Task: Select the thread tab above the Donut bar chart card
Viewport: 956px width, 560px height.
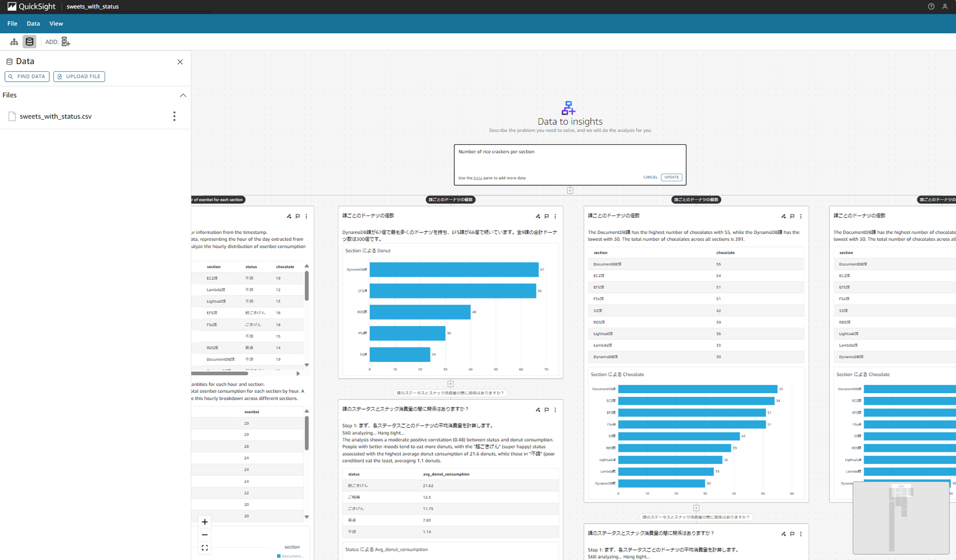Action: pos(451,200)
